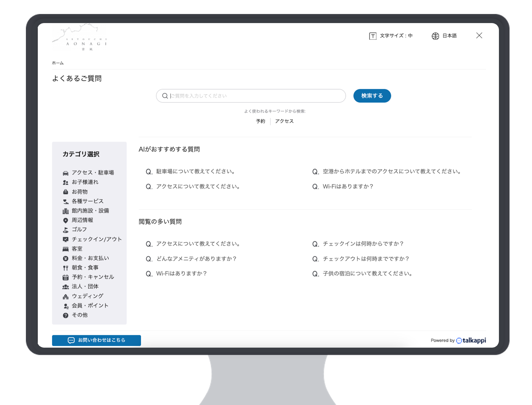Image resolution: width=532 pixels, height=405 pixels.
Task: Select the building icon for 館内施設・設備
Action: pos(66,210)
